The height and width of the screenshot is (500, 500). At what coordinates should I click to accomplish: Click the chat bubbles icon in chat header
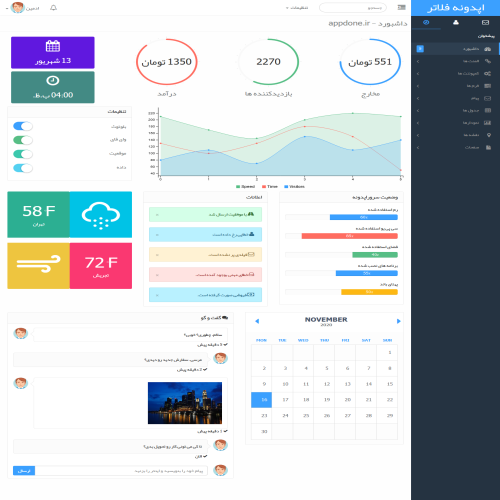[x=225, y=318]
